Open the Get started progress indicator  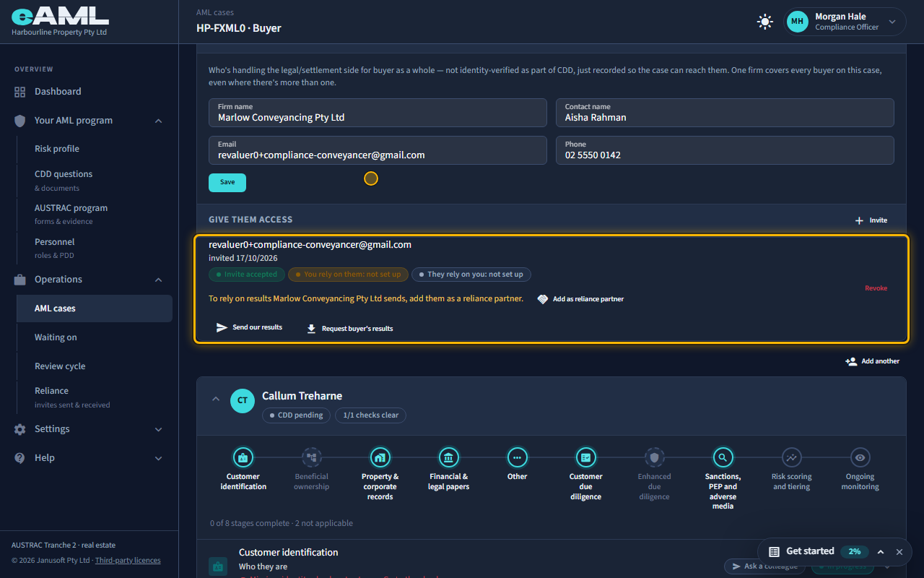854,552
